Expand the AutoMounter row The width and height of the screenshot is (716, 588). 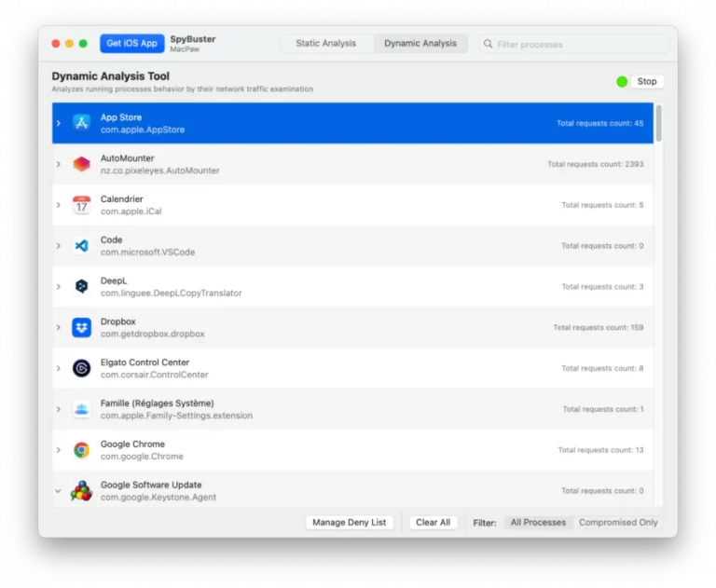point(59,164)
